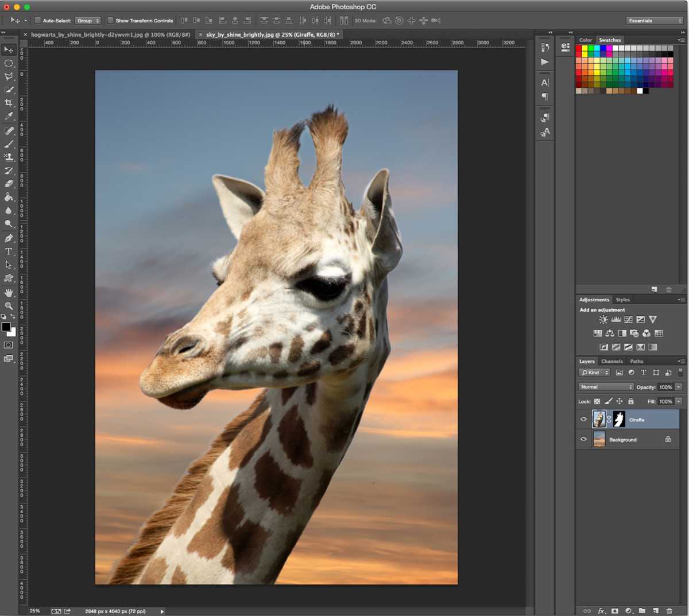Open the layer filter Kind dropdown
Screen dimensions: 689x616
tap(595, 373)
